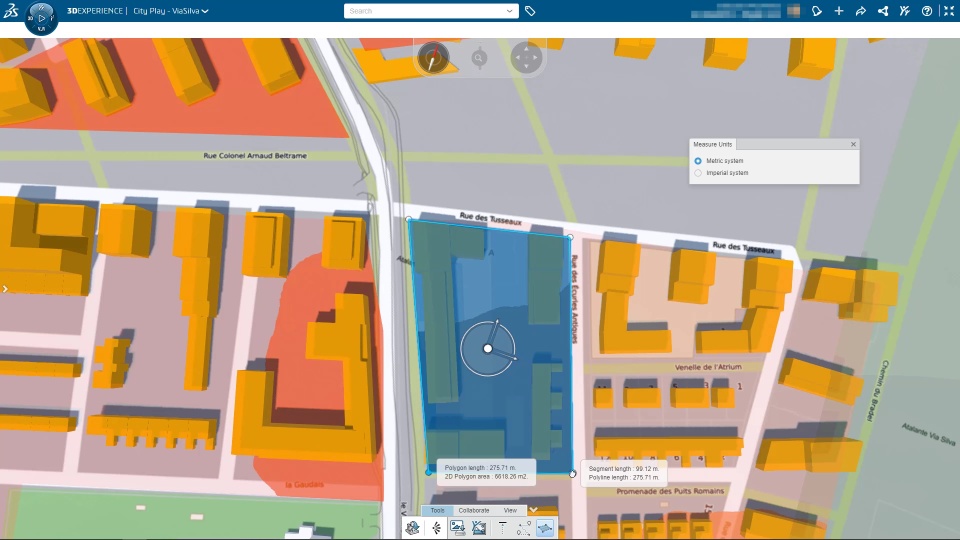The height and width of the screenshot is (540, 960).
Task: Click the 2D Polygon area value label
Action: (486, 476)
